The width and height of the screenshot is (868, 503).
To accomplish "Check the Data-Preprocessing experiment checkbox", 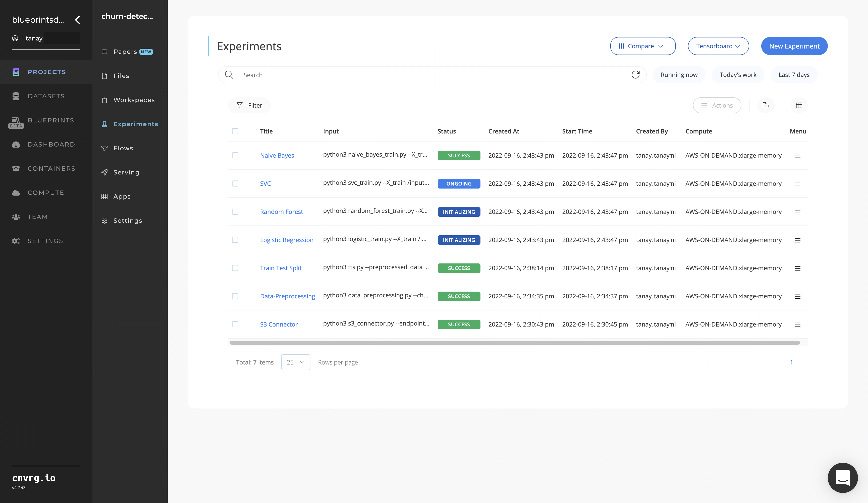I will pyautogui.click(x=235, y=296).
